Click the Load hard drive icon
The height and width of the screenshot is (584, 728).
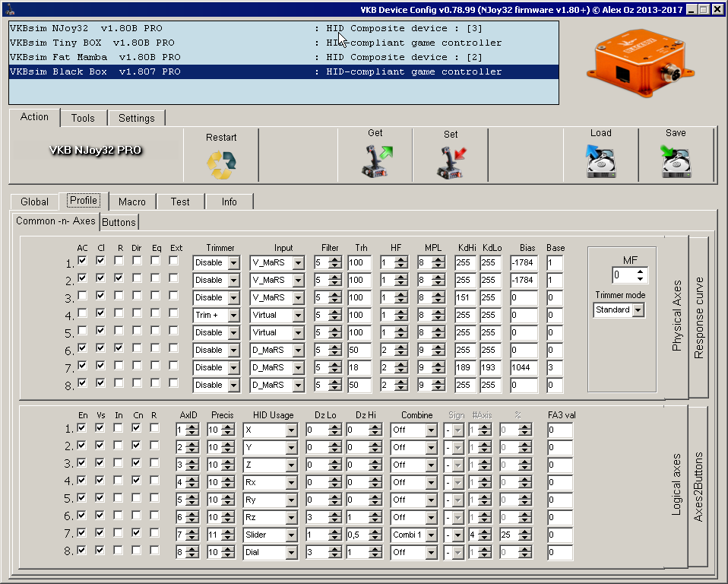[x=601, y=160]
